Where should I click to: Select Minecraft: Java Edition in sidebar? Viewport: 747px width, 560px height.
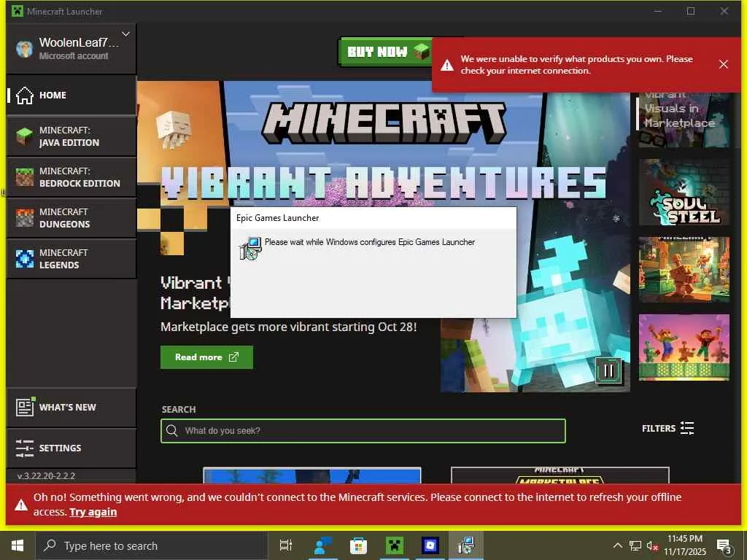[71, 136]
